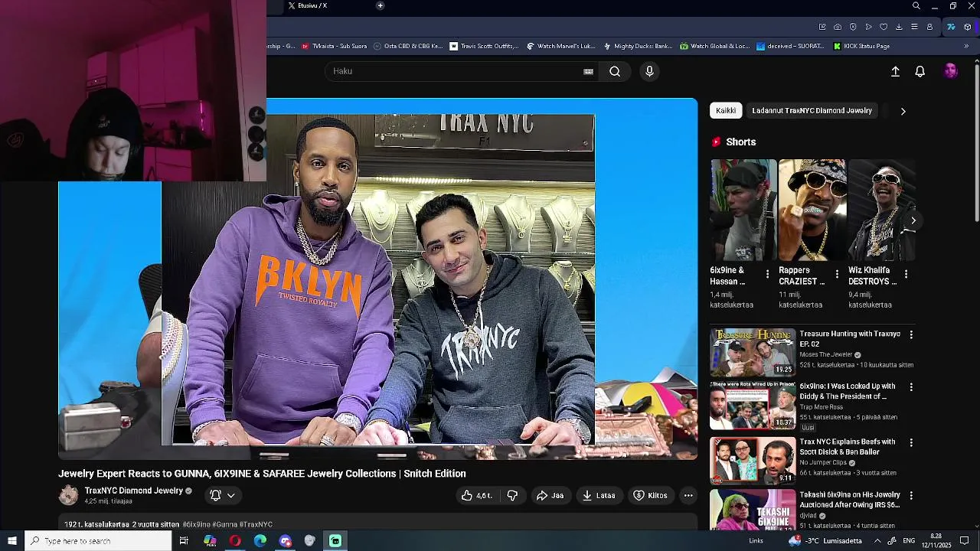The height and width of the screenshot is (551, 980).
Task: Expand the subscription notification bell dropdown
Action: click(222, 495)
